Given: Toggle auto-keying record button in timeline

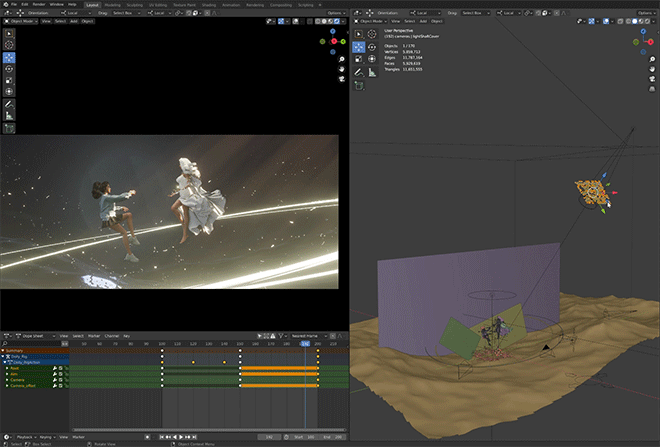Looking at the screenshot, I should 147,437.
